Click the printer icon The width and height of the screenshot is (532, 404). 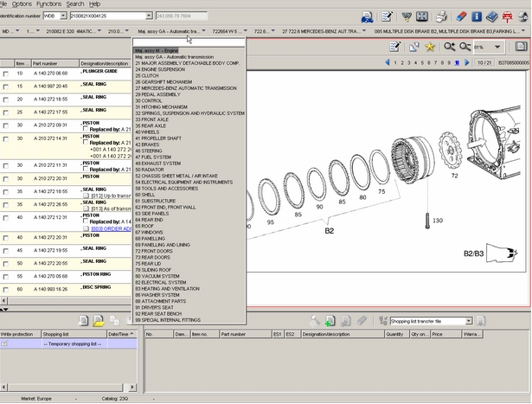pyautogui.click(x=441, y=16)
